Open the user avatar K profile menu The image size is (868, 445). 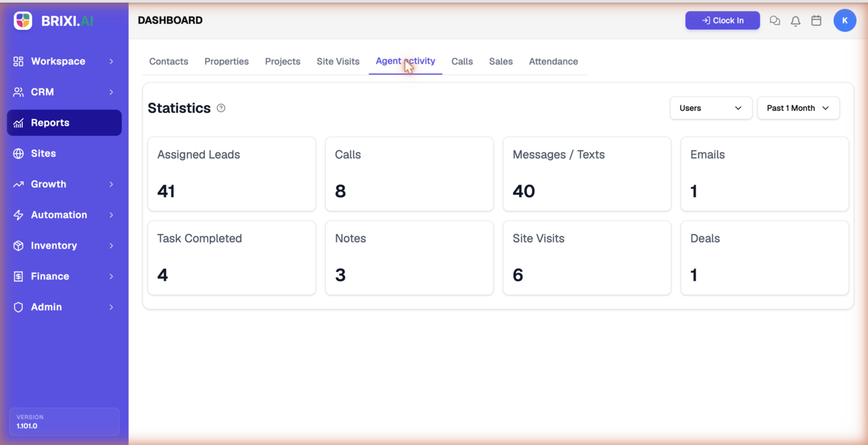point(845,21)
